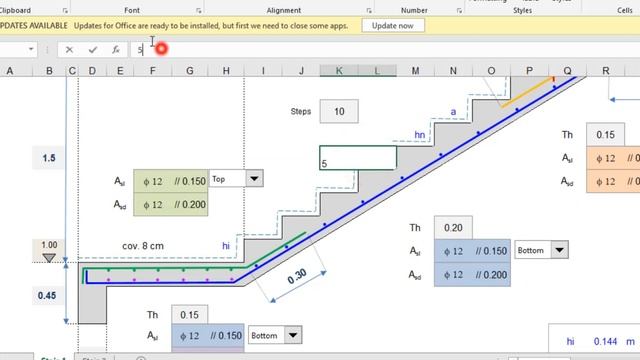The height and width of the screenshot is (360, 640).
Task: Click the 0.45 height value cell
Action: (47, 296)
